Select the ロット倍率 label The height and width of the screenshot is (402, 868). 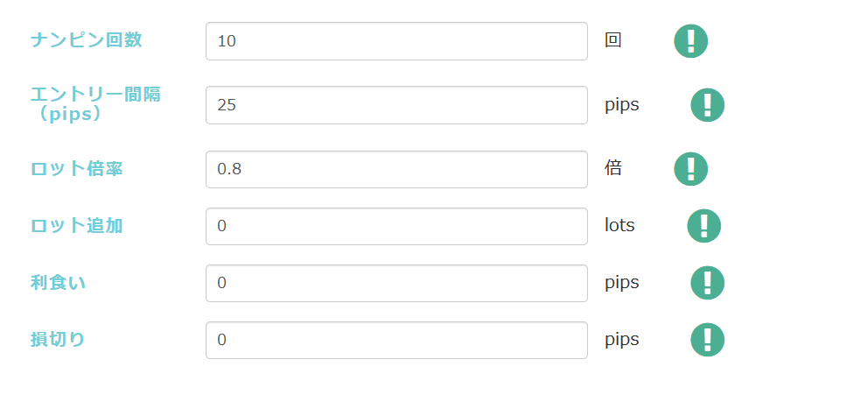pyautogui.click(x=77, y=169)
